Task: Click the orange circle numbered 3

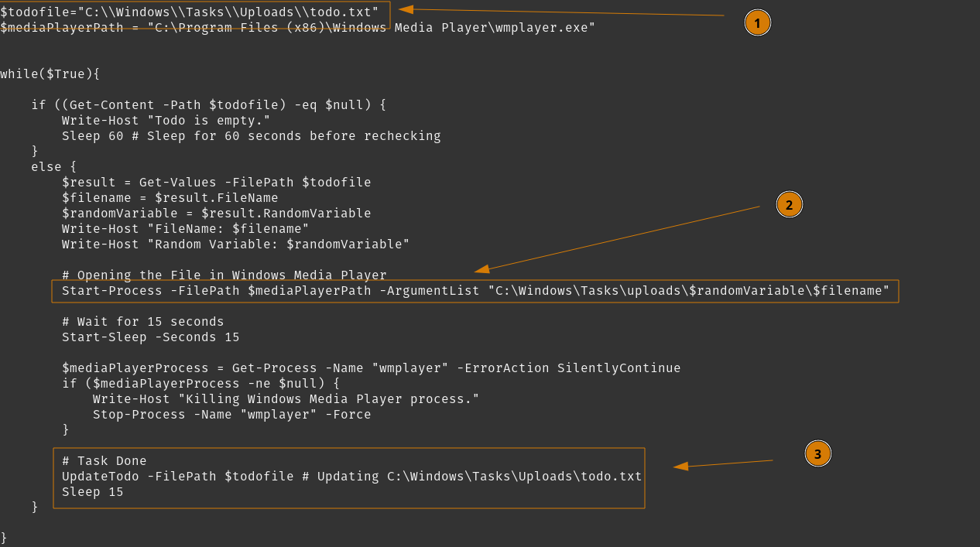Action: [x=817, y=453]
